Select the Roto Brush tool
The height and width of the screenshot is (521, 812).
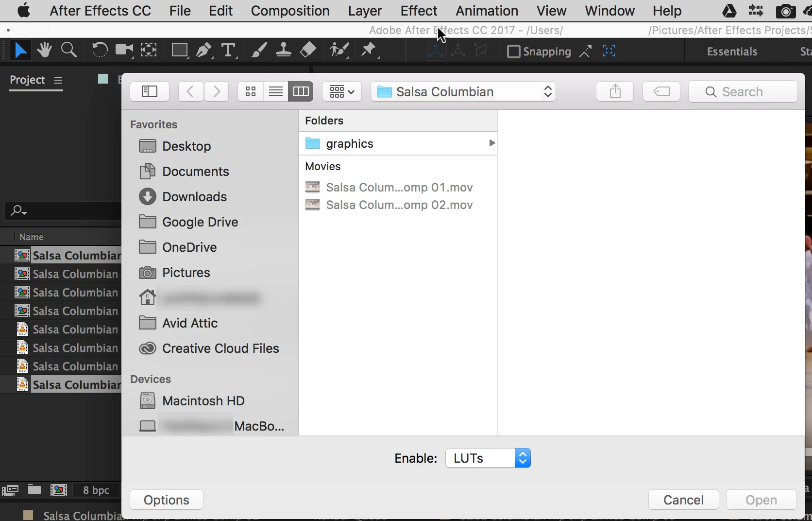[339, 50]
